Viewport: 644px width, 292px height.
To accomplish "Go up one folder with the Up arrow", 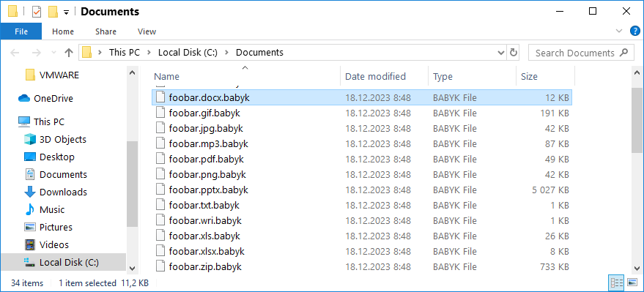I will click(69, 53).
